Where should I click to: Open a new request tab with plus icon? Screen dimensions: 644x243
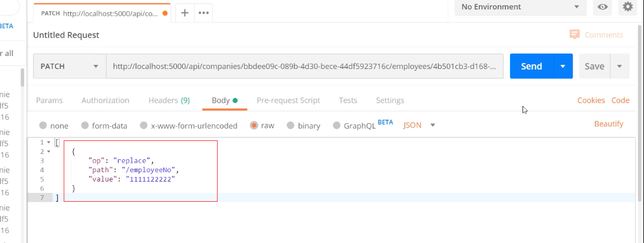coord(185,12)
